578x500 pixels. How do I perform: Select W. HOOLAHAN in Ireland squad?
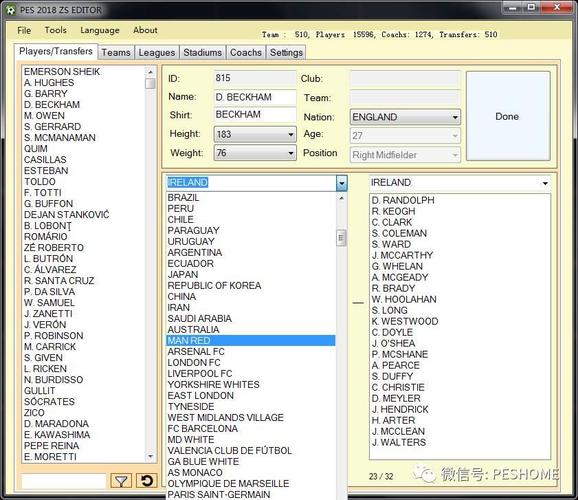(x=460, y=299)
